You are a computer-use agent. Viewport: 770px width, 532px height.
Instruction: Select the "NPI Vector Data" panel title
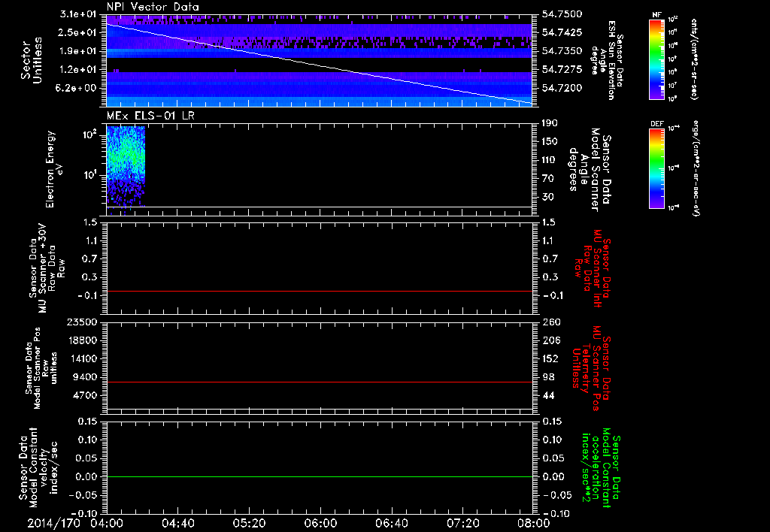(x=153, y=7)
